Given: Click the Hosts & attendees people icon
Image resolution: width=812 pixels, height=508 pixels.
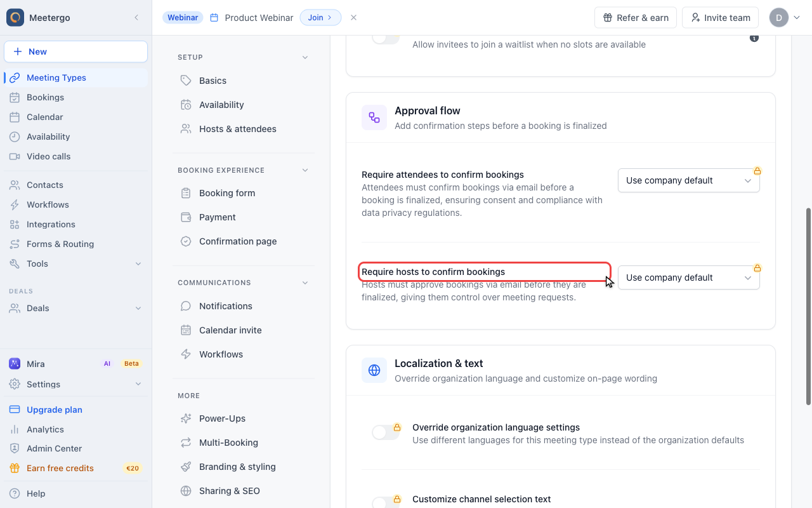Looking at the screenshot, I should pyautogui.click(x=186, y=129).
